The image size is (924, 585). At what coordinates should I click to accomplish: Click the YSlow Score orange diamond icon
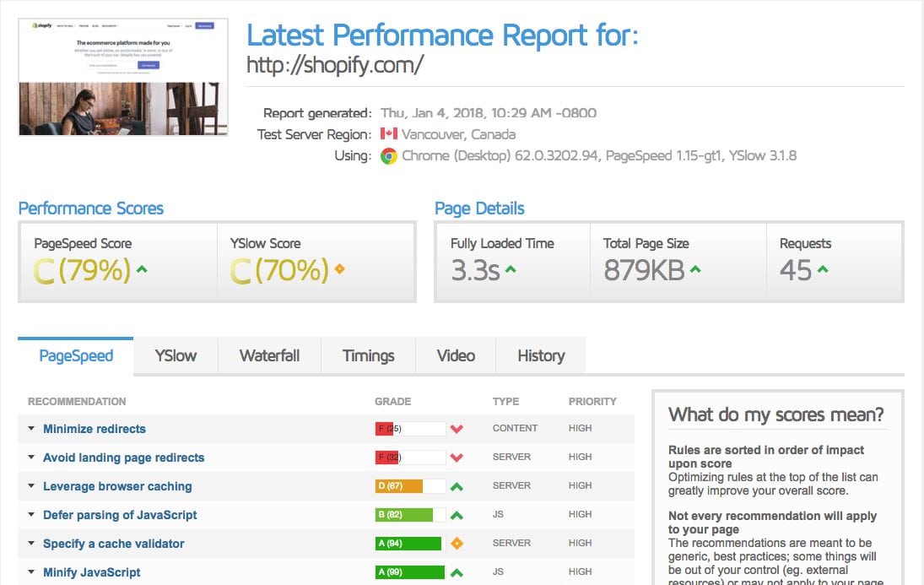(339, 269)
